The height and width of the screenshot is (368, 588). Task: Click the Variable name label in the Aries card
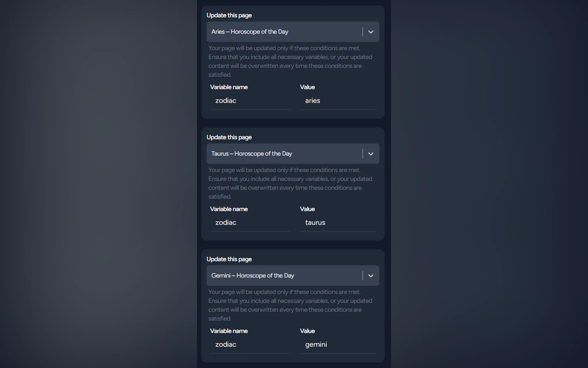coord(229,87)
